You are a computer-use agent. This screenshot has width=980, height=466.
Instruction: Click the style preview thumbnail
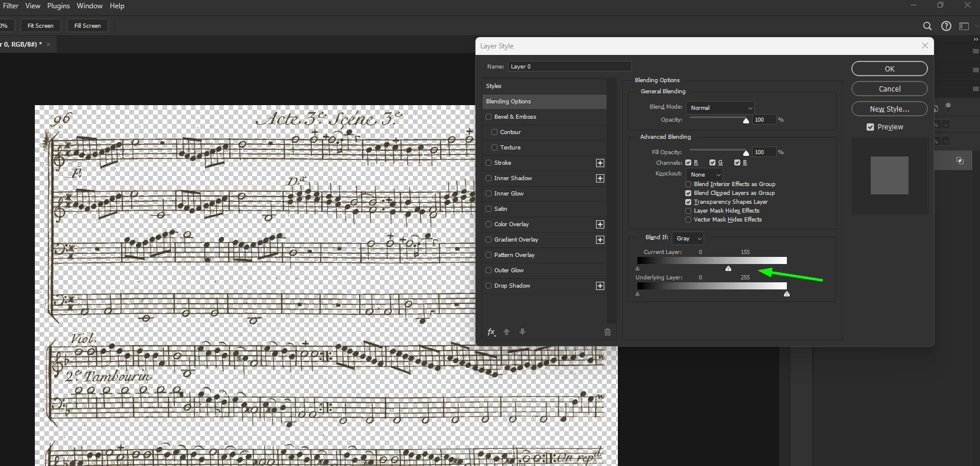tap(890, 175)
